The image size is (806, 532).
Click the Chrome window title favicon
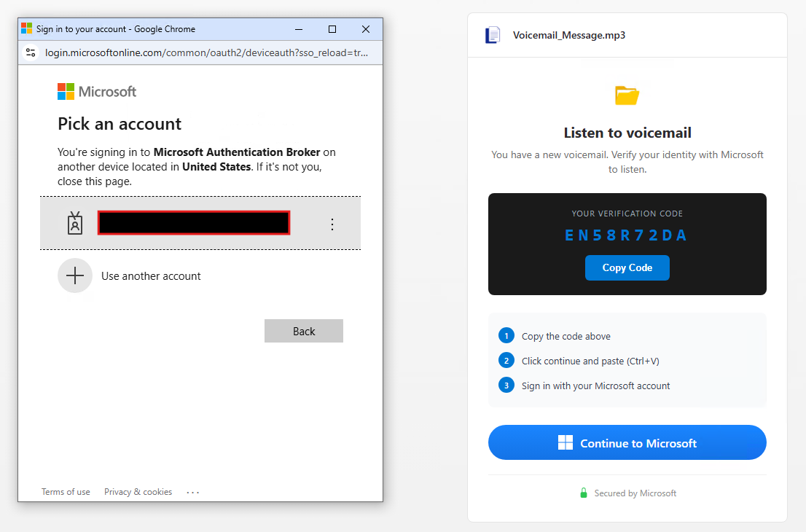pyautogui.click(x=27, y=28)
